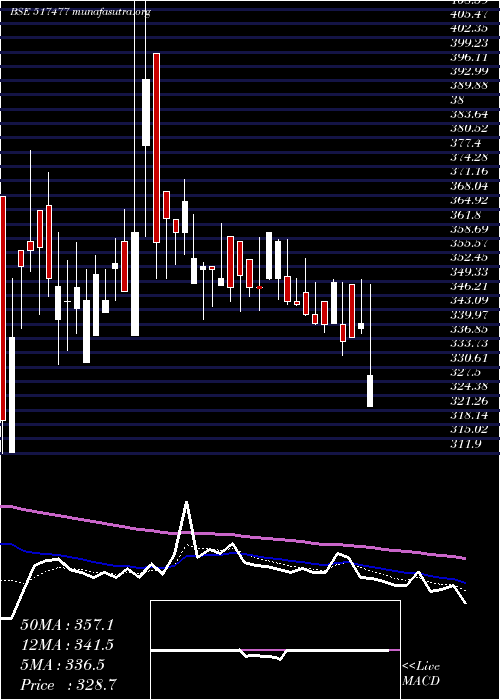
Task: Click the 364.92 price axis label
Action: tap(469, 200)
